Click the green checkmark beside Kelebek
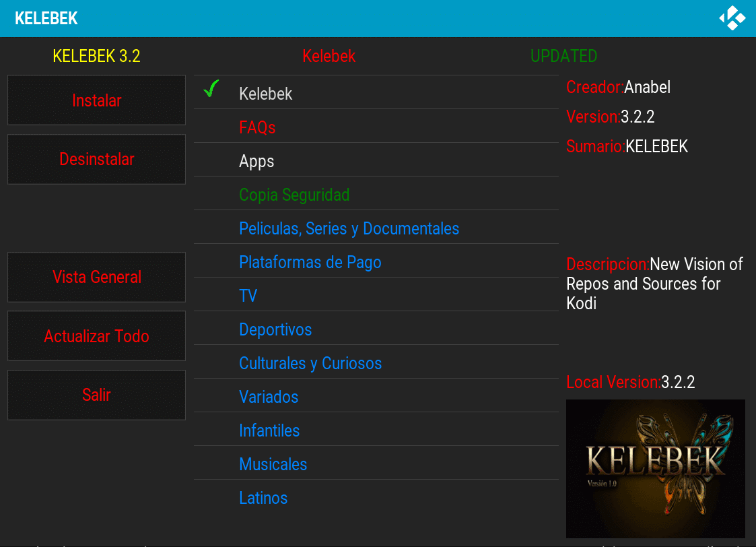The width and height of the screenshot is (756, 547). point(211,89)
